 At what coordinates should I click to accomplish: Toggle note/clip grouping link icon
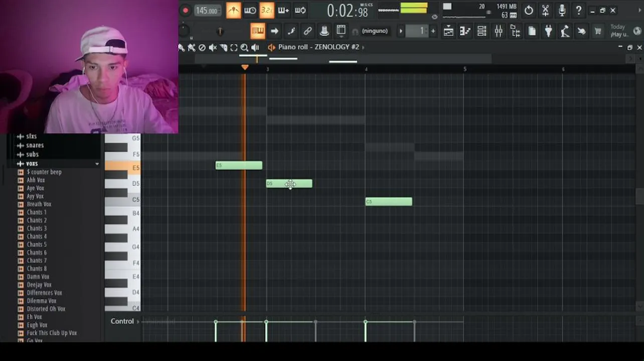307,31
